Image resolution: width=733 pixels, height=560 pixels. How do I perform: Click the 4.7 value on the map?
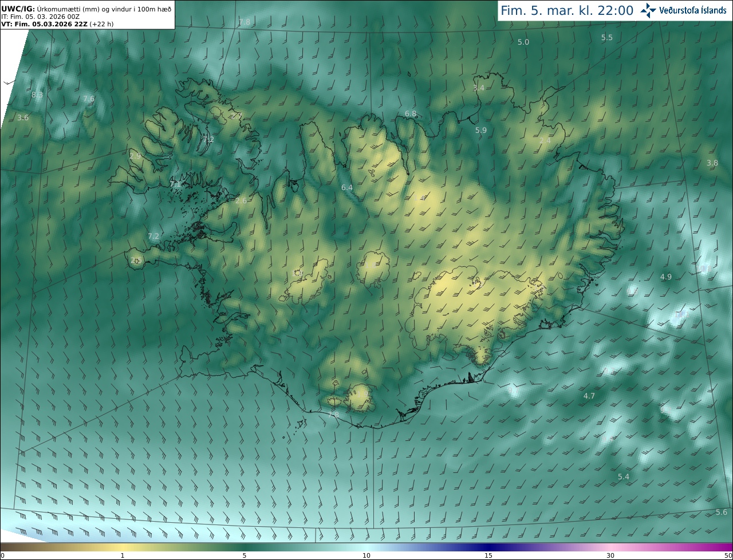tap(589, 396)
